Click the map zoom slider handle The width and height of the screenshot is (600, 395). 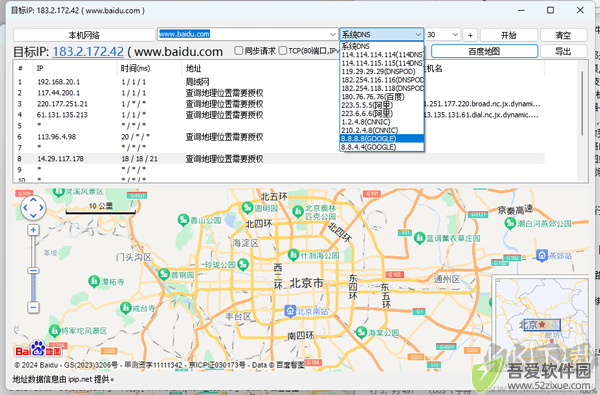point(33,271)
